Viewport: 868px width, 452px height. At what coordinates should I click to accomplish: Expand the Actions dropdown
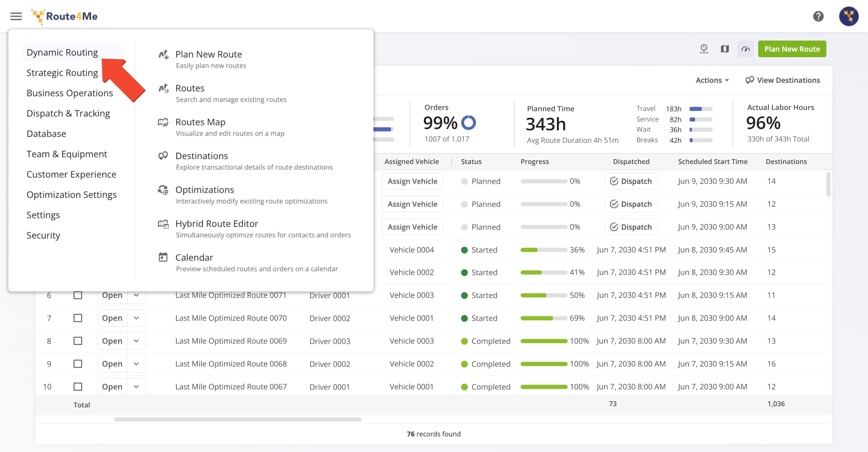(x=712, y=80)
